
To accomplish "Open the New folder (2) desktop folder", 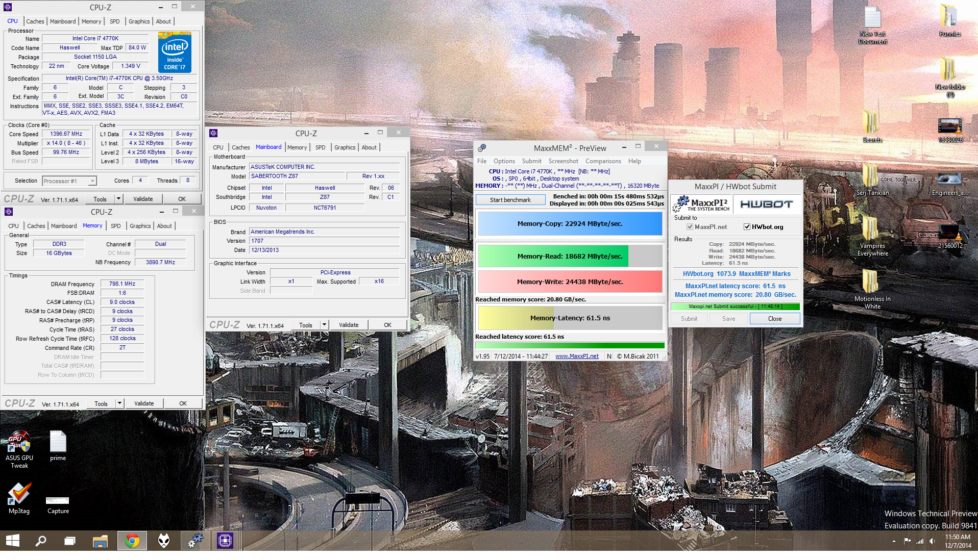I will coord(949,77).
